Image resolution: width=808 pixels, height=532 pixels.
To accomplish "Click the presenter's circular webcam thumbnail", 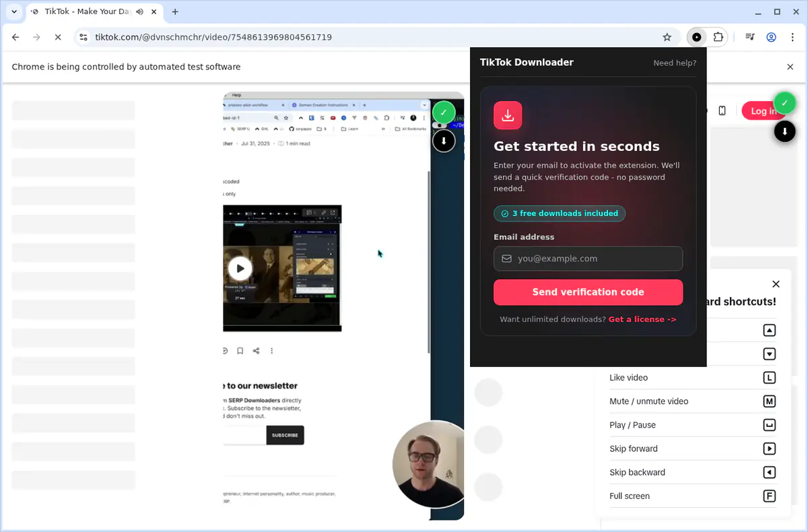I will [429, 464].
